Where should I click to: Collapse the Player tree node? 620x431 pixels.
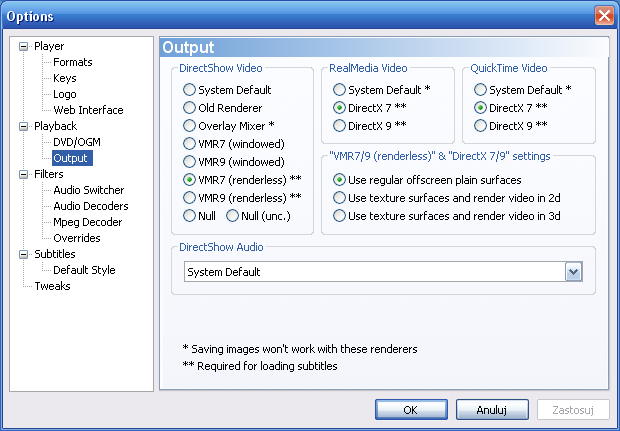coord(24,47)
